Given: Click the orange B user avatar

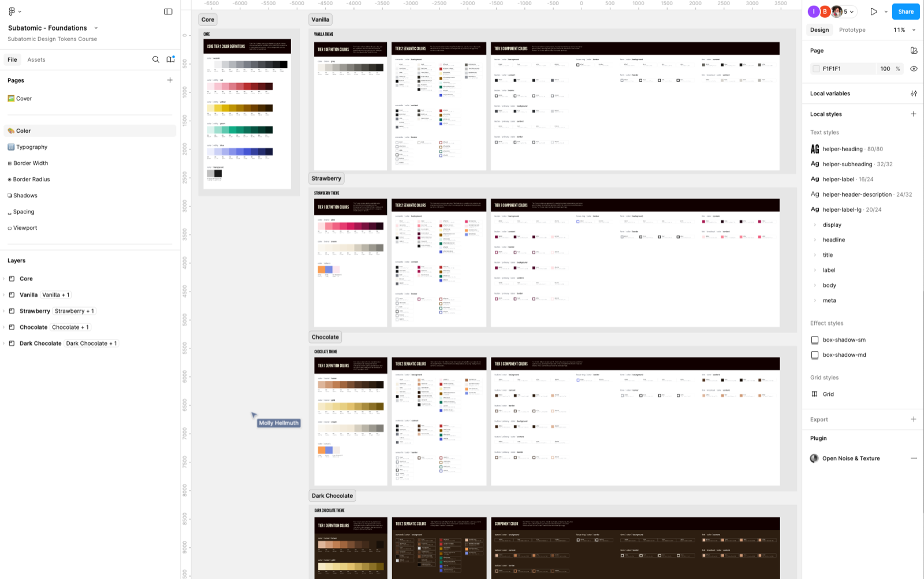Looking at the screenshot, I should (825, 12).
